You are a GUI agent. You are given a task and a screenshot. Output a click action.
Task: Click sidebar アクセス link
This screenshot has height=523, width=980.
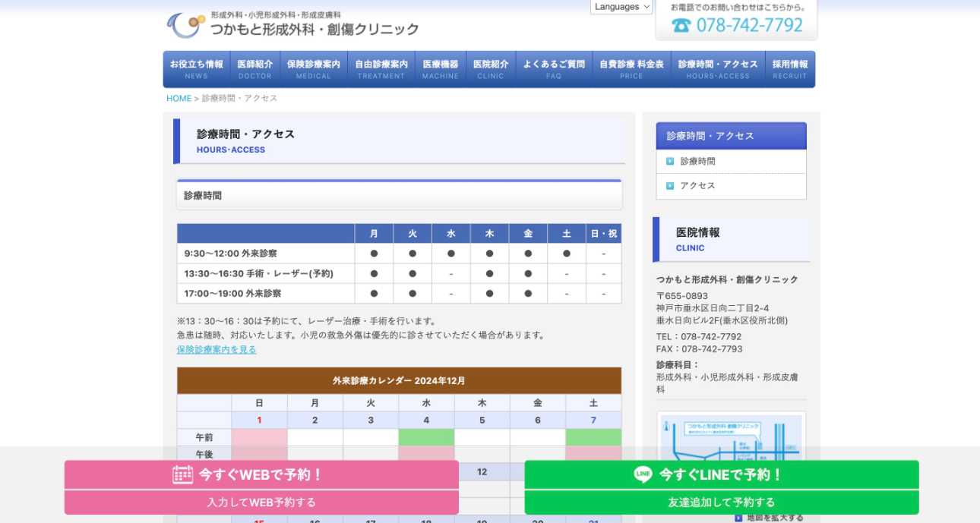point(697,185)
